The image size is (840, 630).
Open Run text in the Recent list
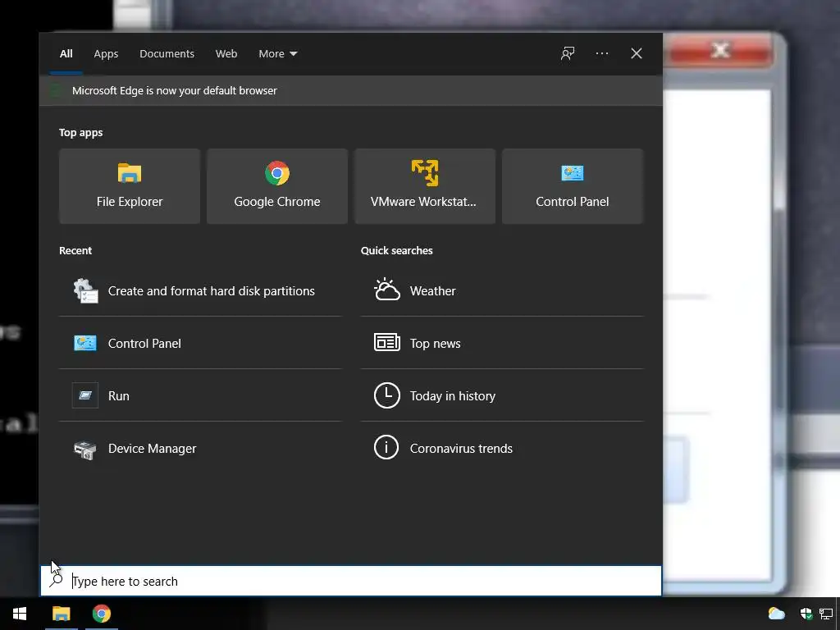tap(118, 396)
